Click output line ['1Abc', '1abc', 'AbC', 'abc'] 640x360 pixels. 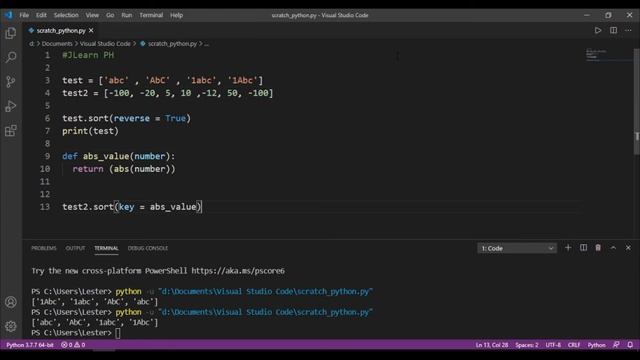95,302
